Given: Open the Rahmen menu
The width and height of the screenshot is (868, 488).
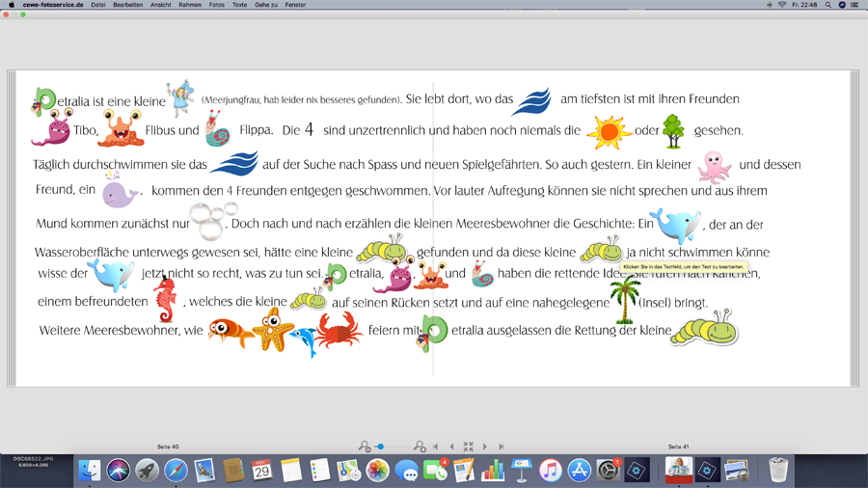Looking at the screenshot, I should pos(190,5).
